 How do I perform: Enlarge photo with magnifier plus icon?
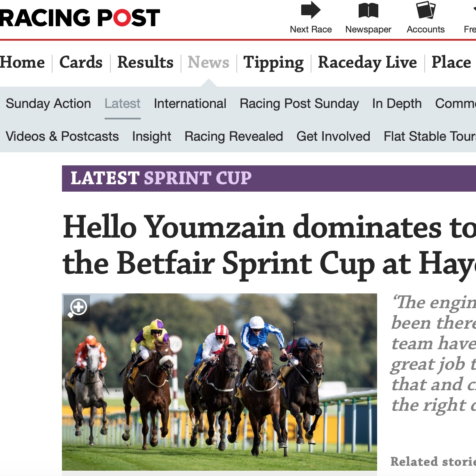tap(77, 308)
